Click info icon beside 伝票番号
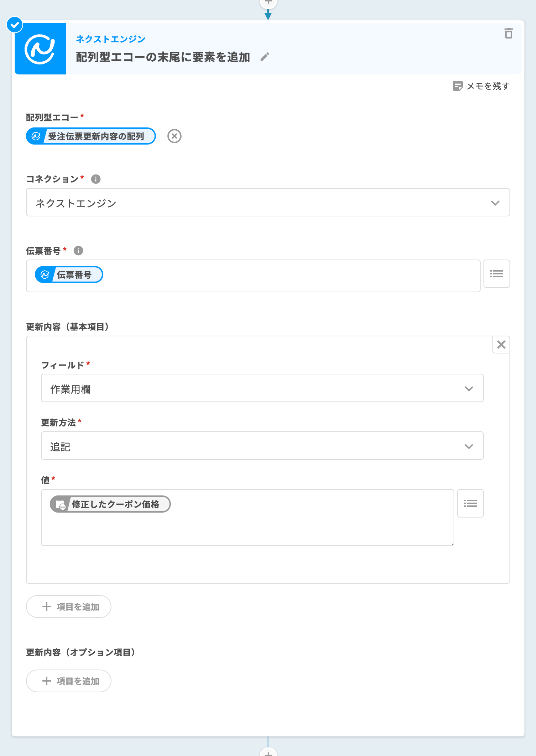 coord(78,251)
